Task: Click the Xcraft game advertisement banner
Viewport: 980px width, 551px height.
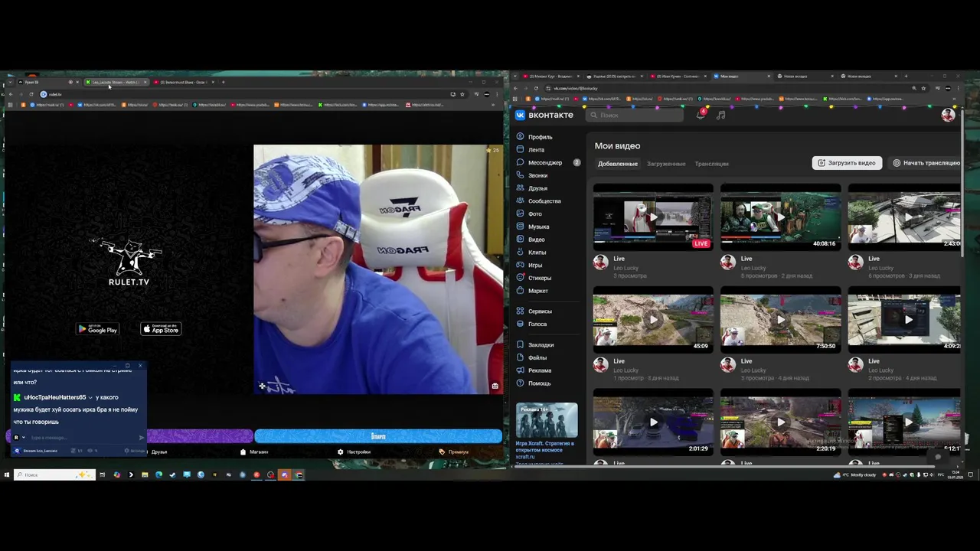Action: click(x=547, y=420)
